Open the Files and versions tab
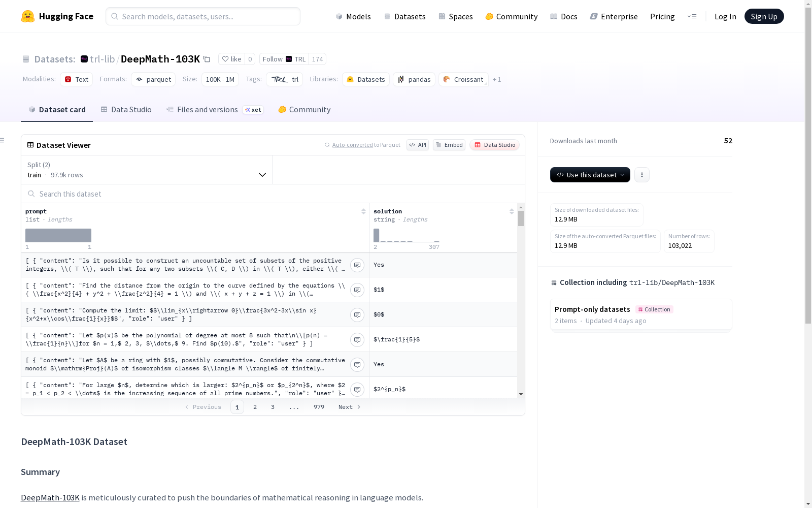 (215, 110)
